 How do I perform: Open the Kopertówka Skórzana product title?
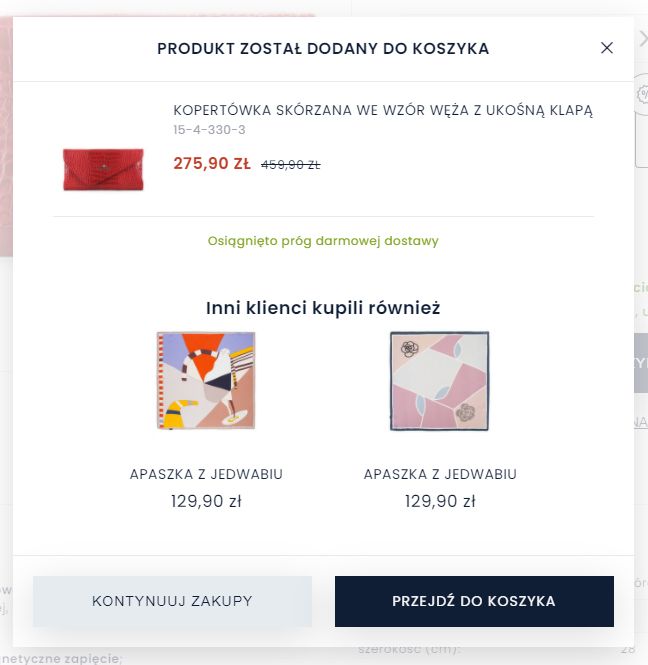383,110
